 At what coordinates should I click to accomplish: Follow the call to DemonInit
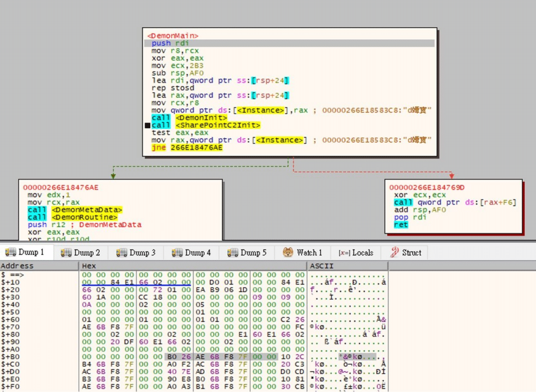(x=189, y=118)
